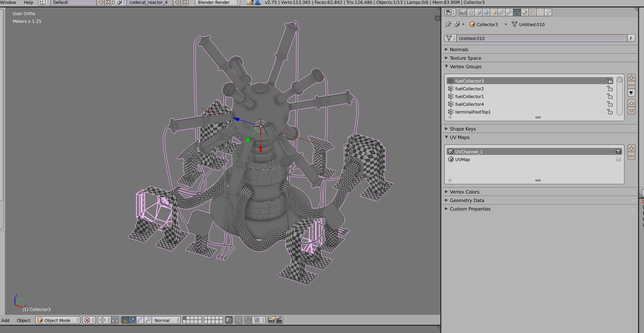Click the F fake user button

(x=631, y=38)
